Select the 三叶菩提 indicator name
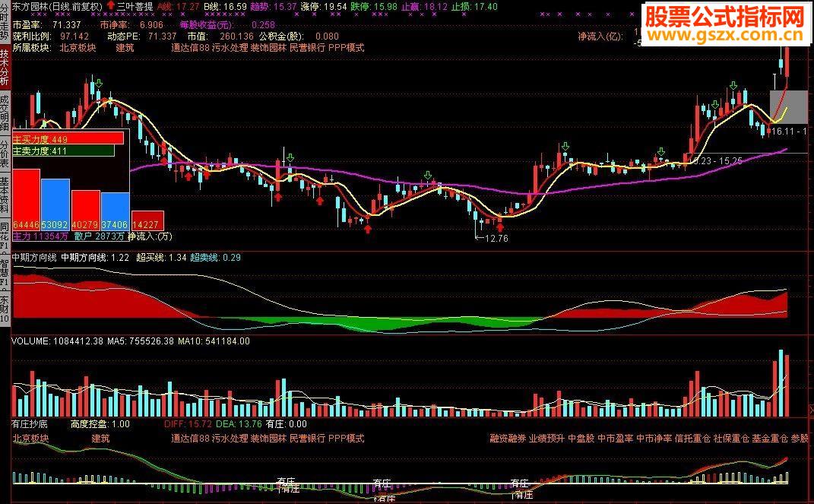 [135, 7]
